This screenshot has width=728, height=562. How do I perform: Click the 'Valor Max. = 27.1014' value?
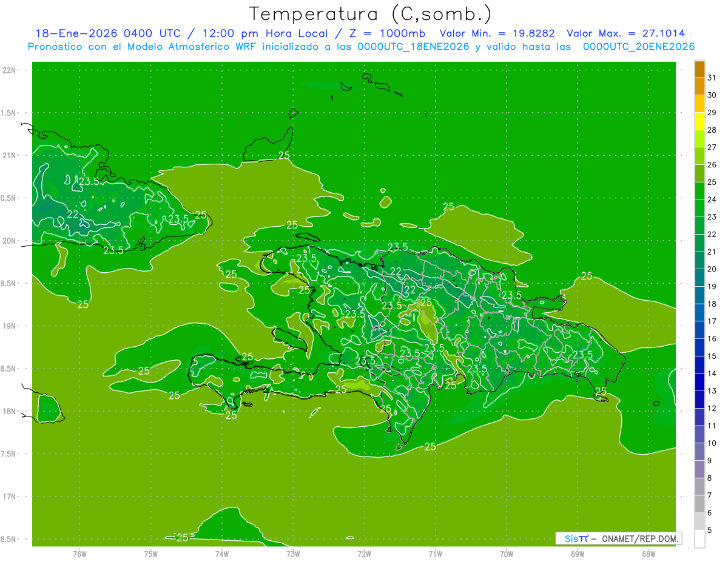tap(626, 33)
